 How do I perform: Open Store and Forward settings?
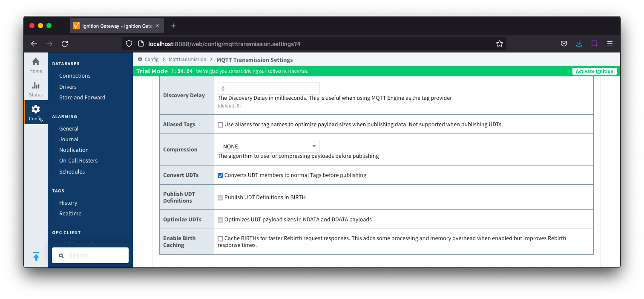tap(82, 97)
